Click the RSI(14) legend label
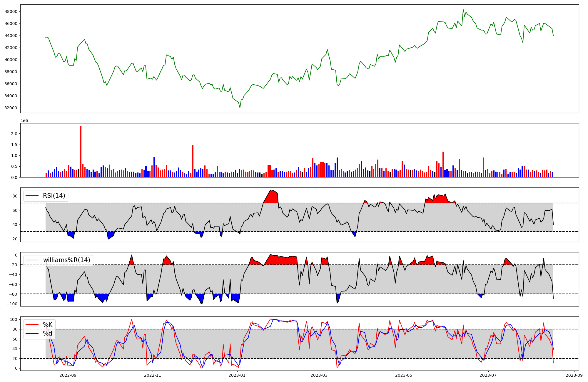This screenshot has width=588, height=382. (54, 196)
